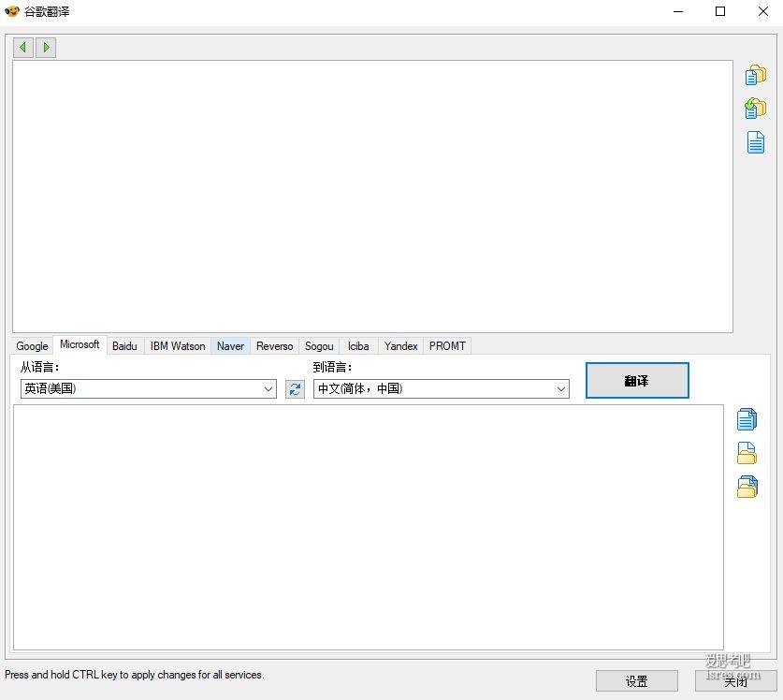The height and width of the screenshot is (700, 783).
Task: Open settings with the 设置 button
Action: click(x=637, y=681)
